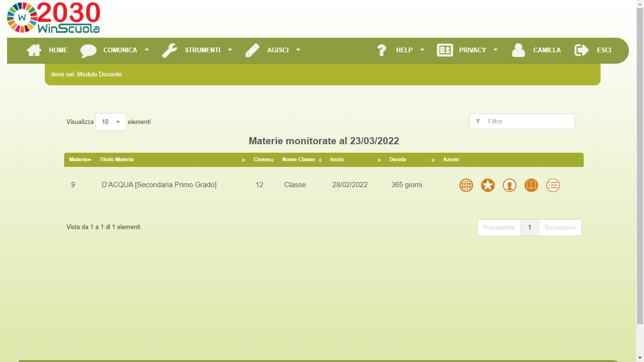
Task: Sort table by Durata column
Action: pos(412,159)
